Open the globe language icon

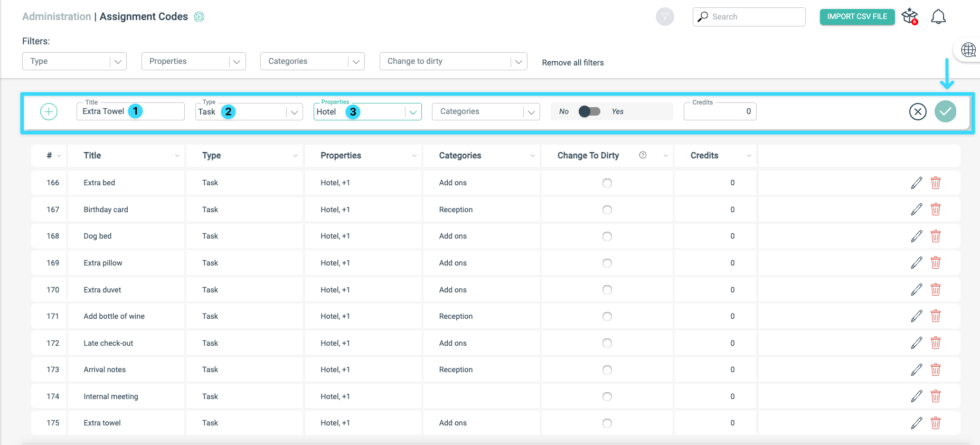pyautogui.click(x=968, y=50)
